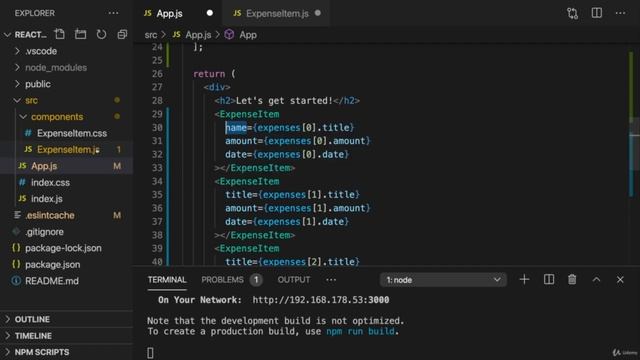The image size is (640, 360).
Task: Click the problems count badge 1
Action: (x=256, y=280)
